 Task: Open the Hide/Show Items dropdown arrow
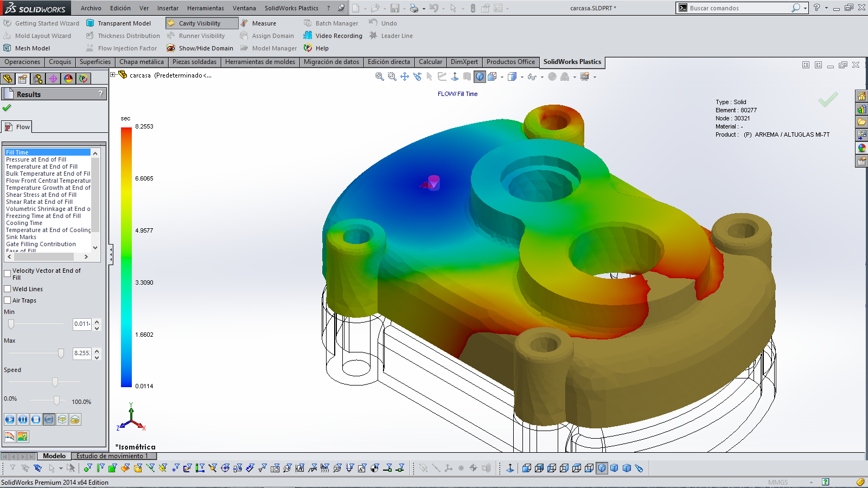coord(542,77)
